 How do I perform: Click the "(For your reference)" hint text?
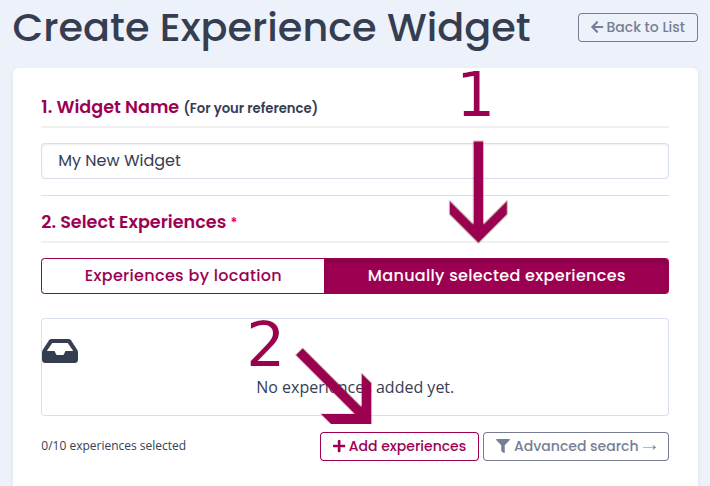pyautogui.click(x=251, y=108)
